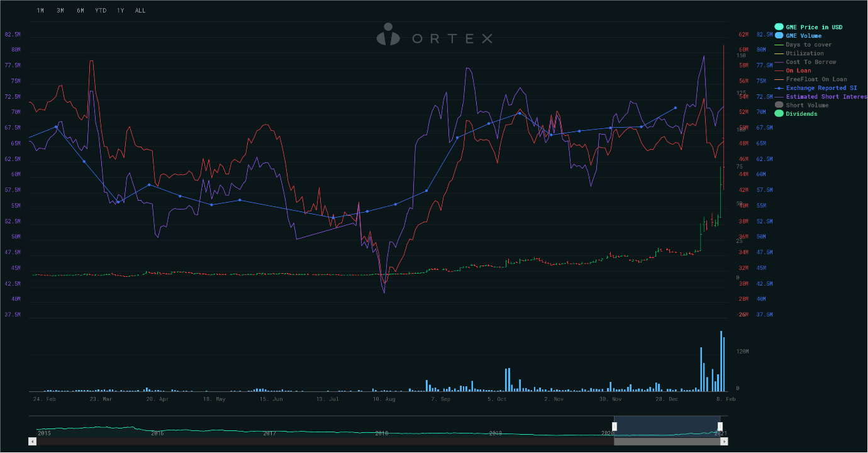The height and width of the screenshot is (453, 868).
Task: Click the grey Short Volume legend marker
Action: (779, 105)
